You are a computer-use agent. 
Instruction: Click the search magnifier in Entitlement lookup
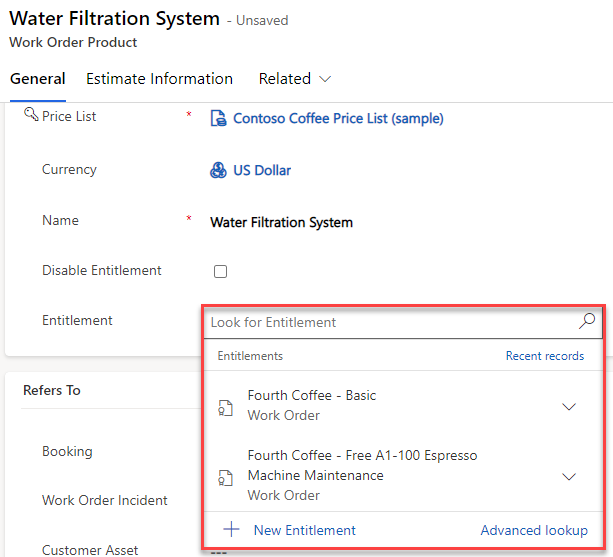[587, 321]
